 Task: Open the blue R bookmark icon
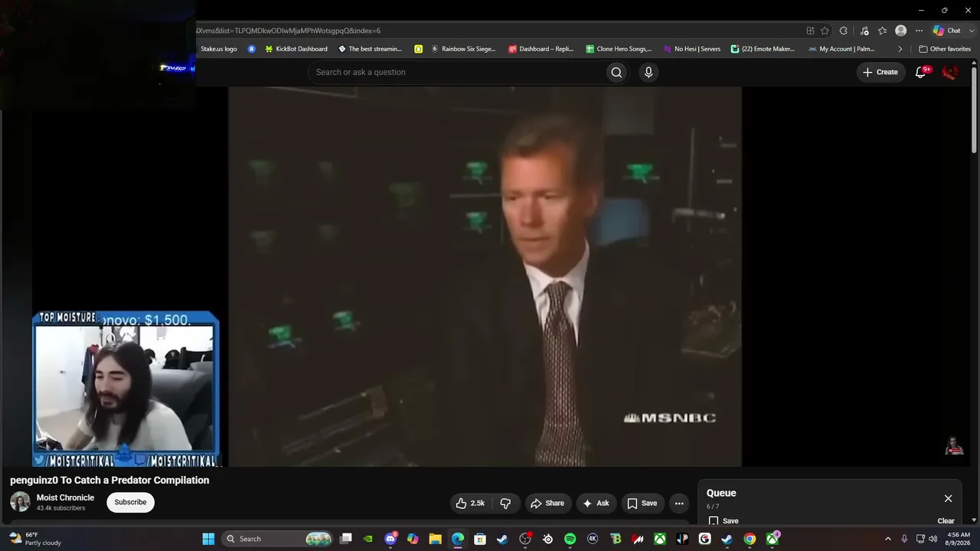point(252,49)
